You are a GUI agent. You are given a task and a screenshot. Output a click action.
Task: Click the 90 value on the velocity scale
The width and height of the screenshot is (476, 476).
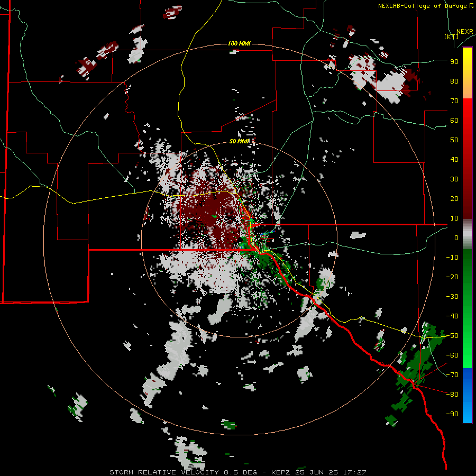click(454, 62)
